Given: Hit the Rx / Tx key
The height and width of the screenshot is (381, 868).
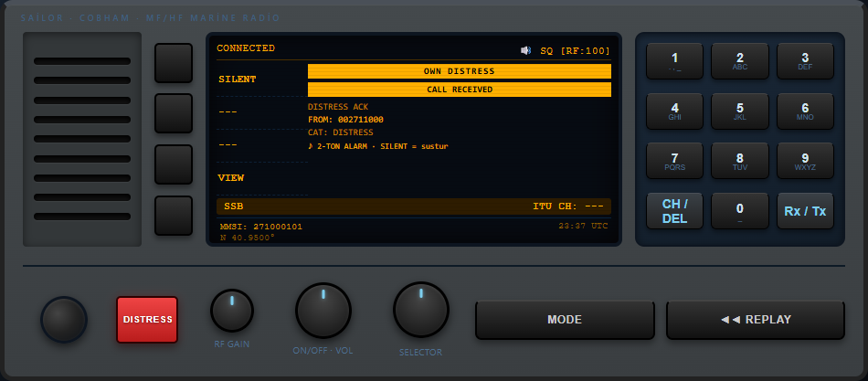Looking at the screenshot, I should coord(805,211).
